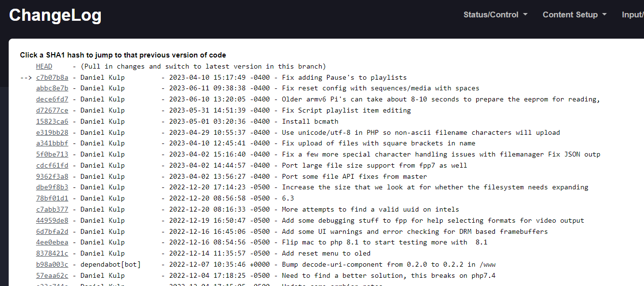Click hash 5f0be713 for filemanager character fixes
The width and height of the screenshot is (644, 286).
[52, 154]
